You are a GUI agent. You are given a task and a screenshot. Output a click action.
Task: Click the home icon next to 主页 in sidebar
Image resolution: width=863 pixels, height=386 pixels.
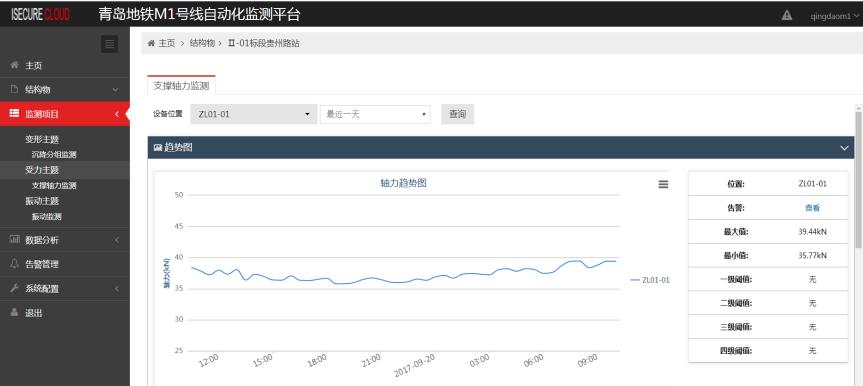[x=15, y=66]
